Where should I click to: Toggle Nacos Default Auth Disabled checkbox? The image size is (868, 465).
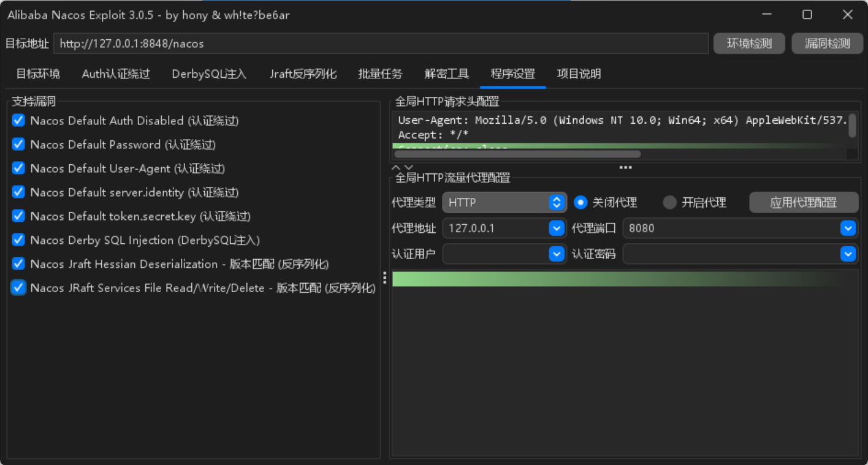[18, 121]
